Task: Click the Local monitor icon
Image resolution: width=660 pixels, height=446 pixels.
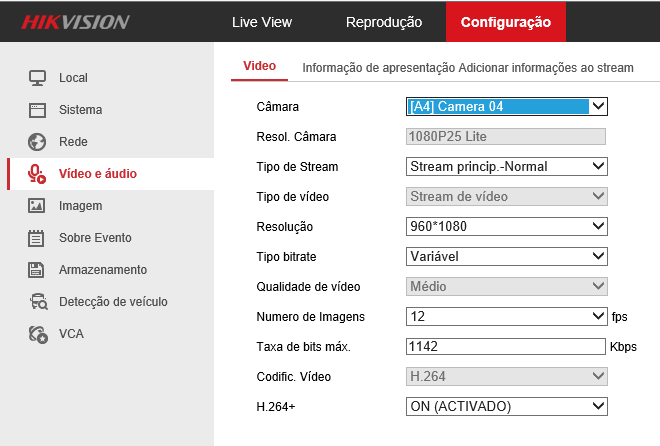Action: [x=37, y=78]
